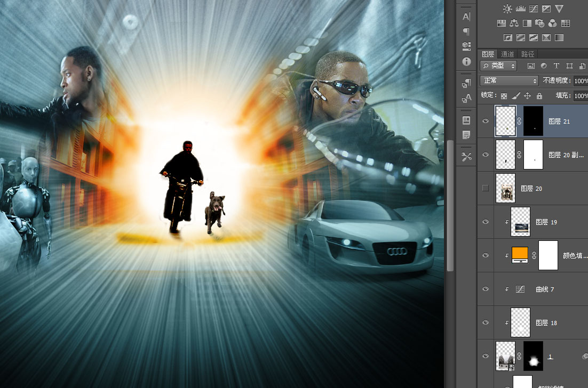This screenshot has width=588, height=388.
Task: Select 图层 20 layer thumbnail
Action: tap(505, 188)
